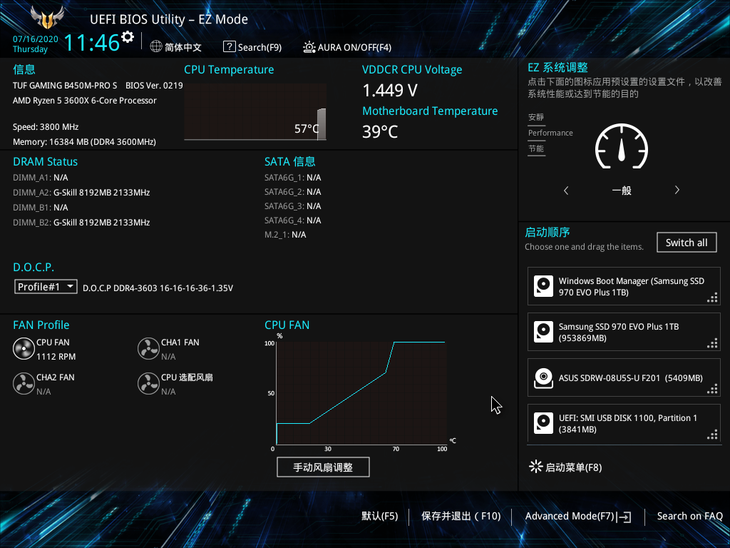
Task: Click the CHA1 FAN icon
Action: pyautogui.click(x=148, y=349)
